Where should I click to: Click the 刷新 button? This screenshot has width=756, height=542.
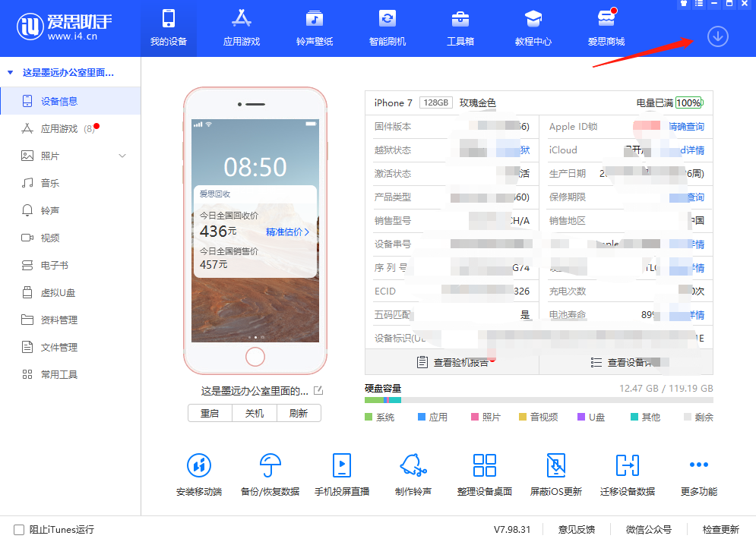pos(299,414)
